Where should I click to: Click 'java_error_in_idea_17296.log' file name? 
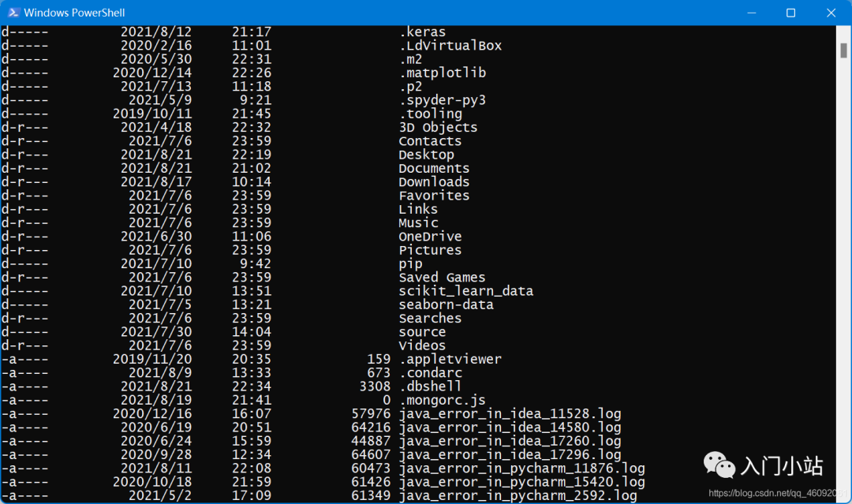tap(510, 454)
